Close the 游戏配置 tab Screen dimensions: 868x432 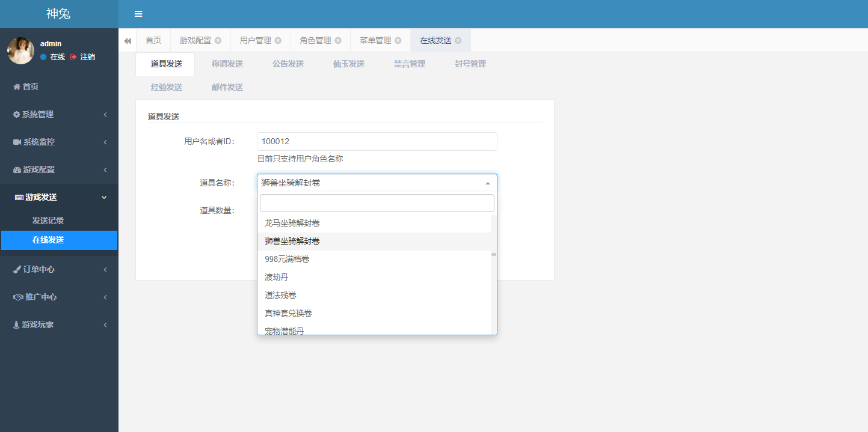click(218, 41)
